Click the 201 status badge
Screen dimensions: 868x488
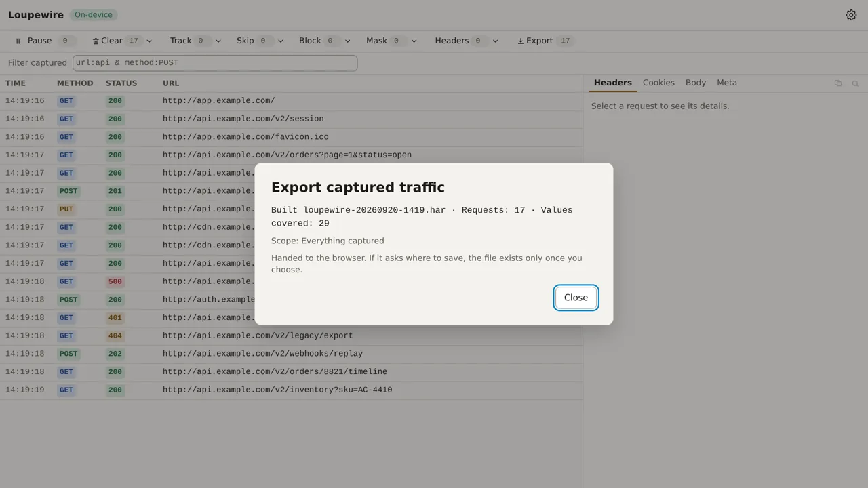tap(115, 191)
